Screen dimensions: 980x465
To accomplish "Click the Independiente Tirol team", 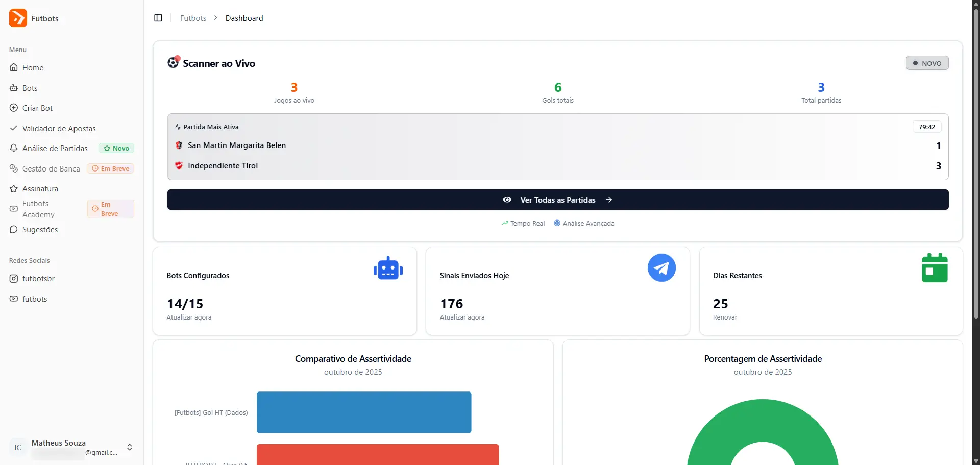I will pyautogui.click(x=223, y=166).
